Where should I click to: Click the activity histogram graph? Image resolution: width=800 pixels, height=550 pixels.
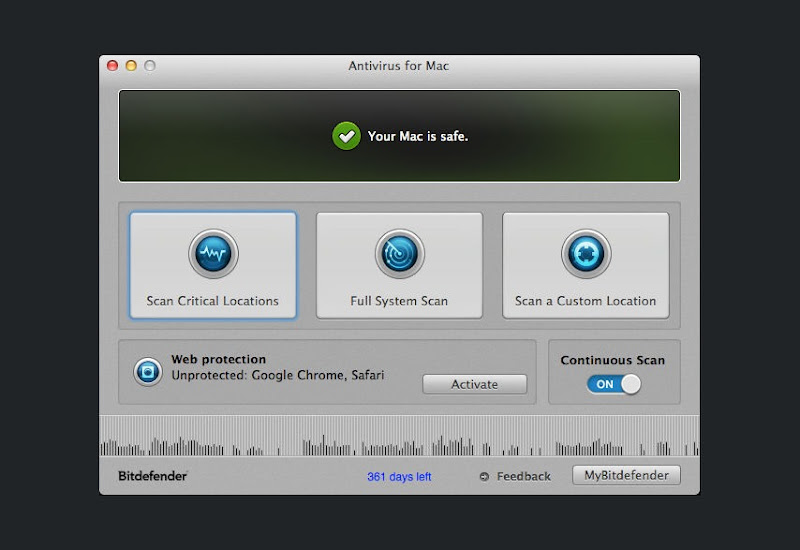point(399,436)
